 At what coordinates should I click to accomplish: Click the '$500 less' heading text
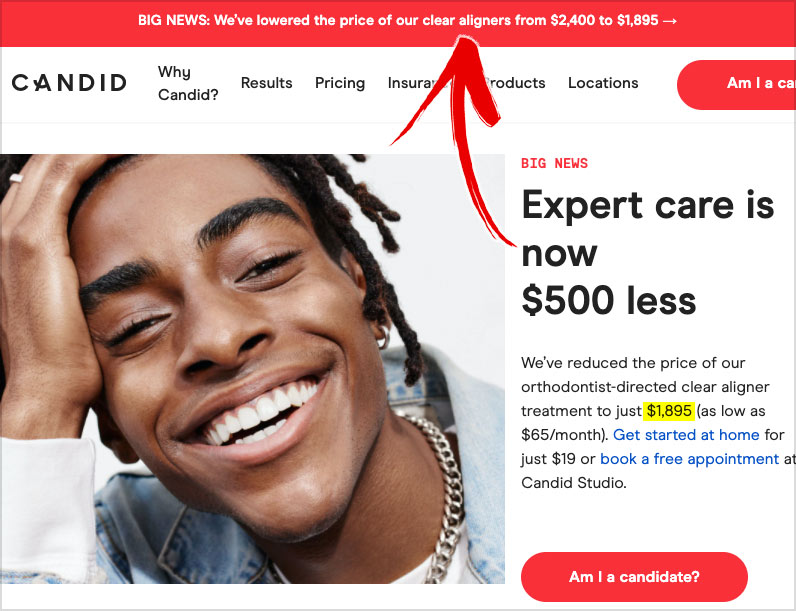(608, 300)
